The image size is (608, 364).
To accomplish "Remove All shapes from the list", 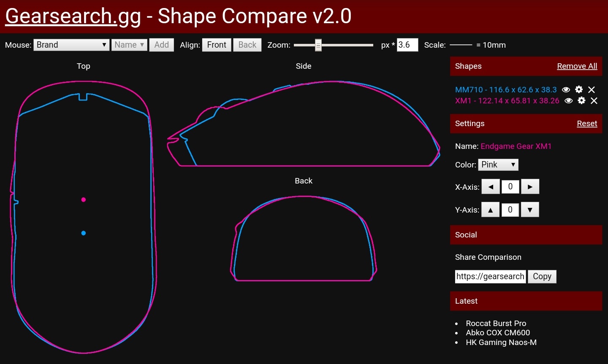I will [x=577, y=66].
